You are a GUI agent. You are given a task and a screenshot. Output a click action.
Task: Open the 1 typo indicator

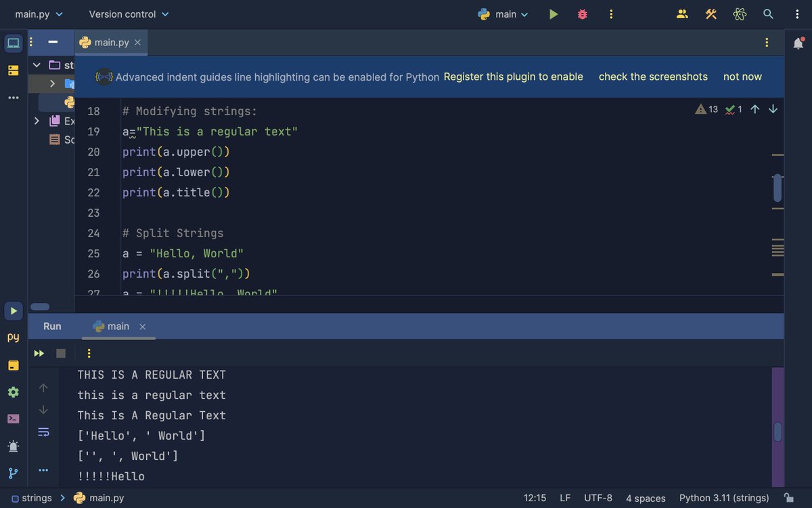pos(734,109)
